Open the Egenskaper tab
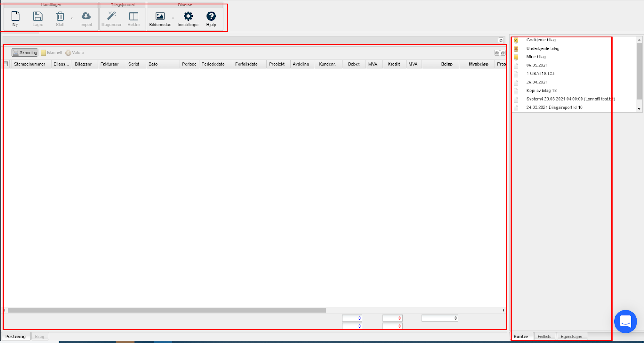The width and height of the screenshot is (644, 343). (x=572, y=337)
